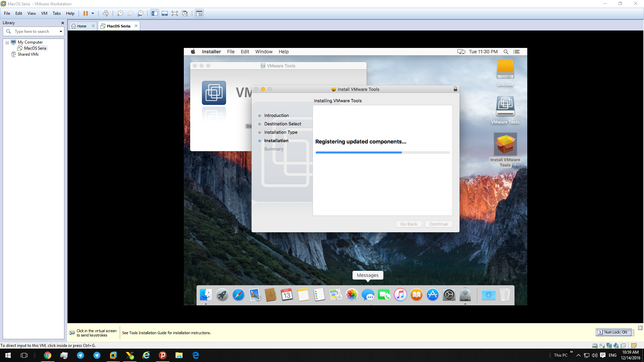This screenshot has height=362, width=644.
Task: Suspend the guest with the pause button
Action: 86,13
